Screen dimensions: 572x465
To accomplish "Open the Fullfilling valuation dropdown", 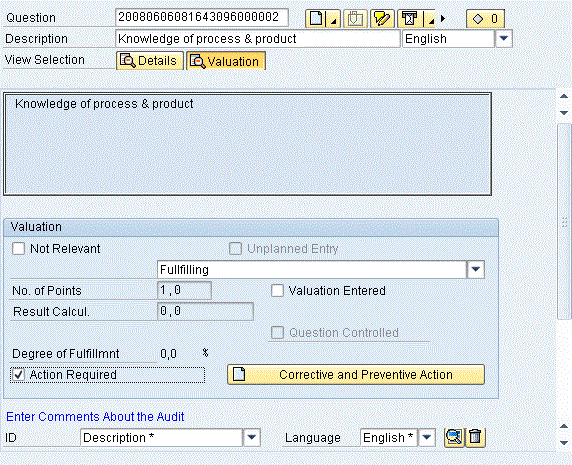I will coord(475,270).
